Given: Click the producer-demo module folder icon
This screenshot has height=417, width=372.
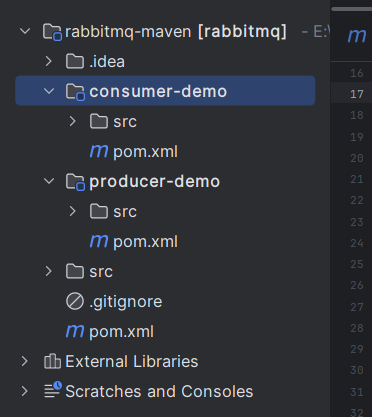Looking at the screenshot, I should coord(75,182).
